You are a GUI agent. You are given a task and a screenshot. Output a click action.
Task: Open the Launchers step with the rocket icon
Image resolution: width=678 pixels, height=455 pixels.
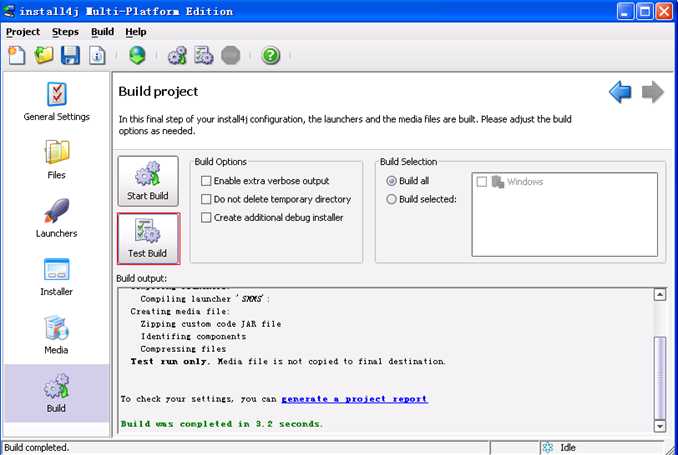(57, 218)
